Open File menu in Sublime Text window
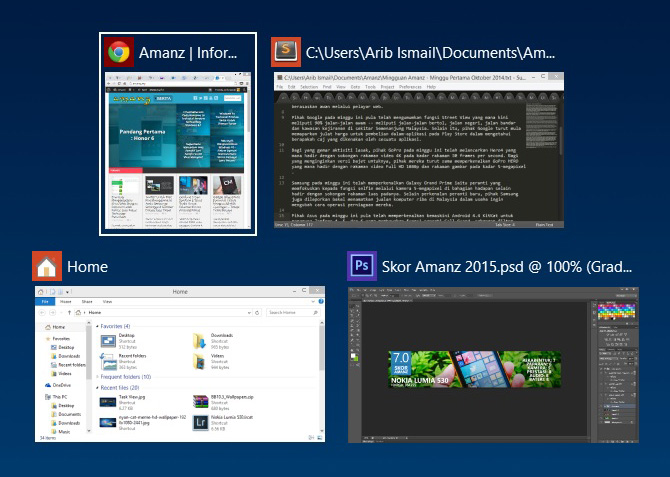Viewport: 670px width, 477px height. pyautogui.click(x=279, y=87)
